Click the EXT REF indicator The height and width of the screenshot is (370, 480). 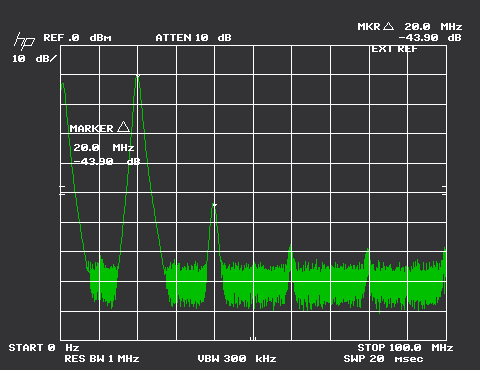[394, 49]
